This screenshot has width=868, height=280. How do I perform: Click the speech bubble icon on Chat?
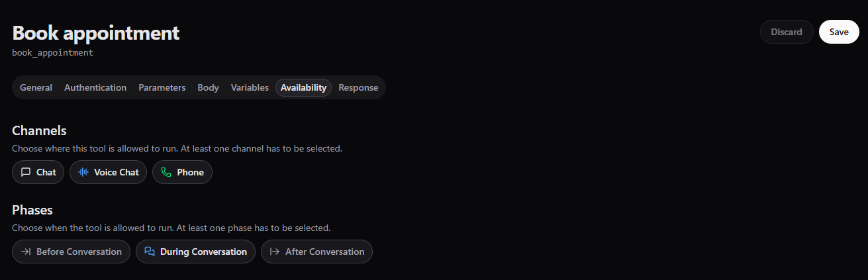click(x=26, y=172)
